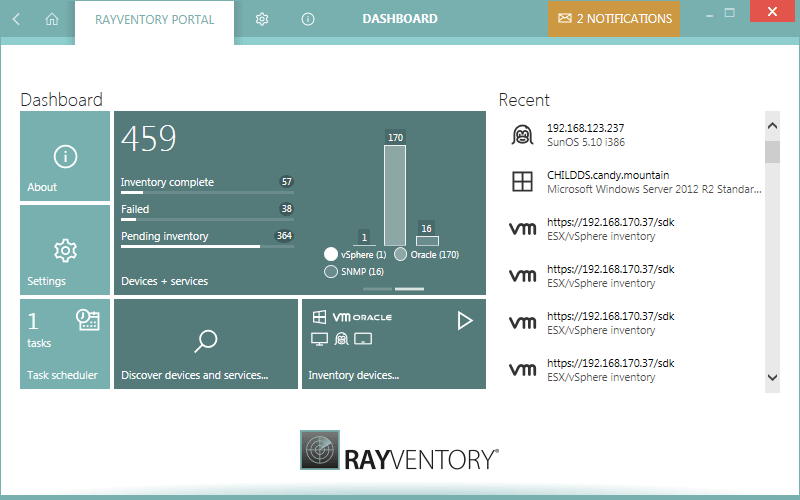
Task: Select the Dashboard header tab
Action: (400, 19)
